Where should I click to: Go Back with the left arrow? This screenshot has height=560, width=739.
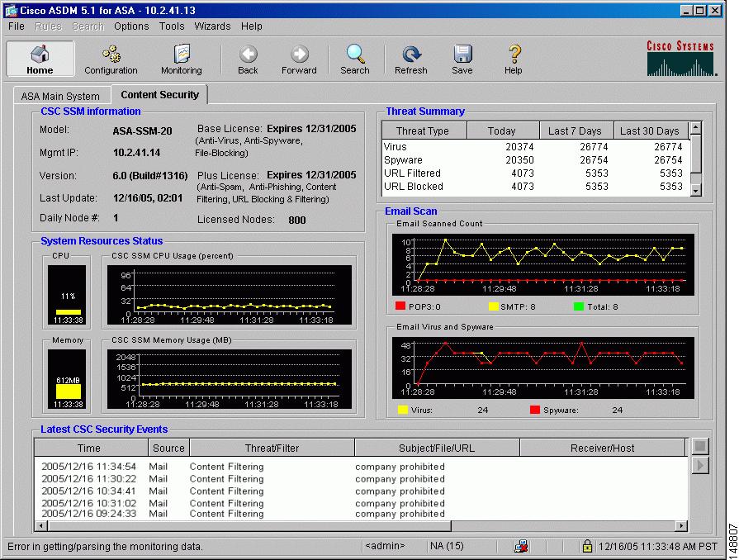click(x=248, y=59)
